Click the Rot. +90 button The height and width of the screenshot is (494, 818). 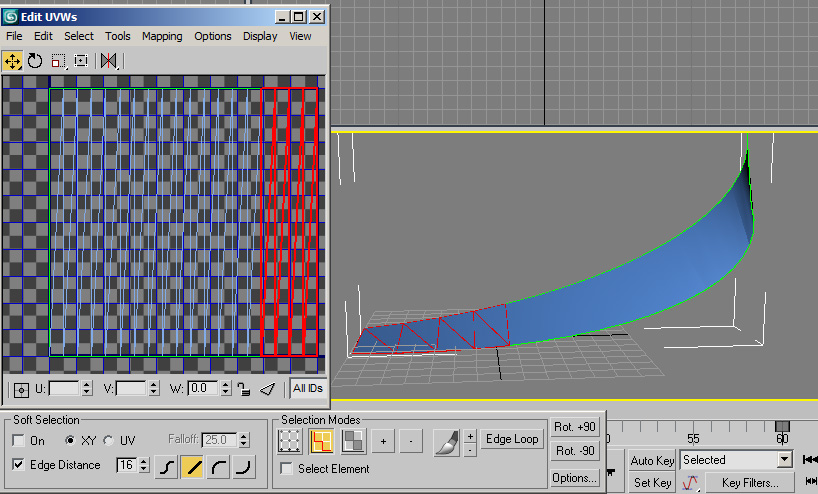(x=574, y=427)
